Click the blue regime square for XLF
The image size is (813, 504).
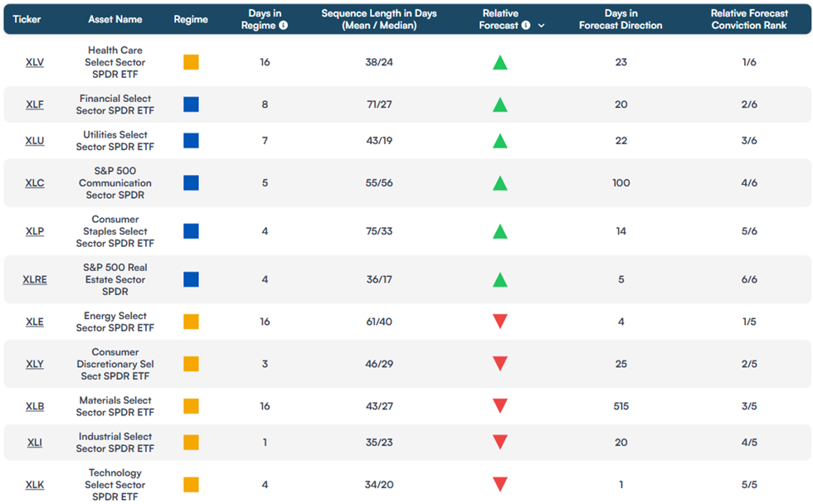191,104
